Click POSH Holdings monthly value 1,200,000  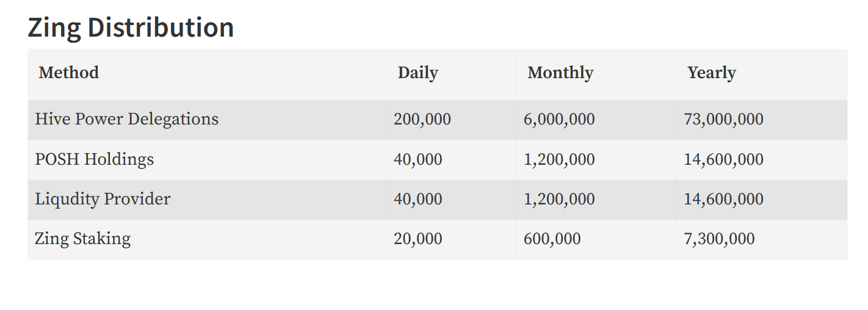click(x=559, y=160)
